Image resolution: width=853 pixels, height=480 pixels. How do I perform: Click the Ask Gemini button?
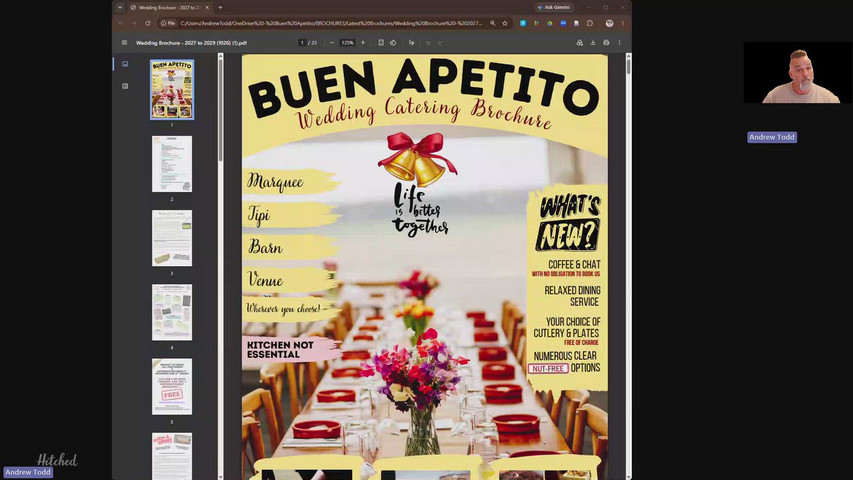click(554, 8)
